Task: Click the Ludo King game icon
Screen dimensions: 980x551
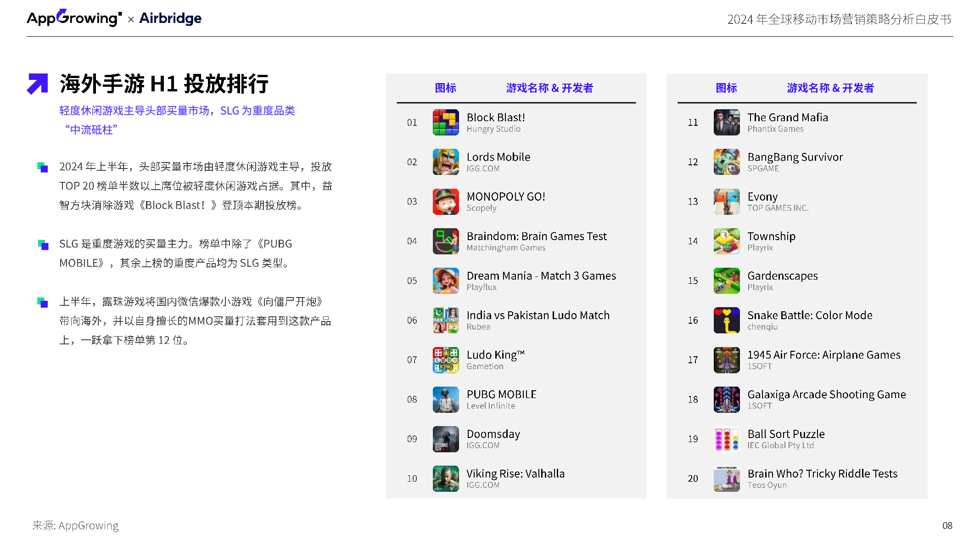Action: [x=445, y=360]
